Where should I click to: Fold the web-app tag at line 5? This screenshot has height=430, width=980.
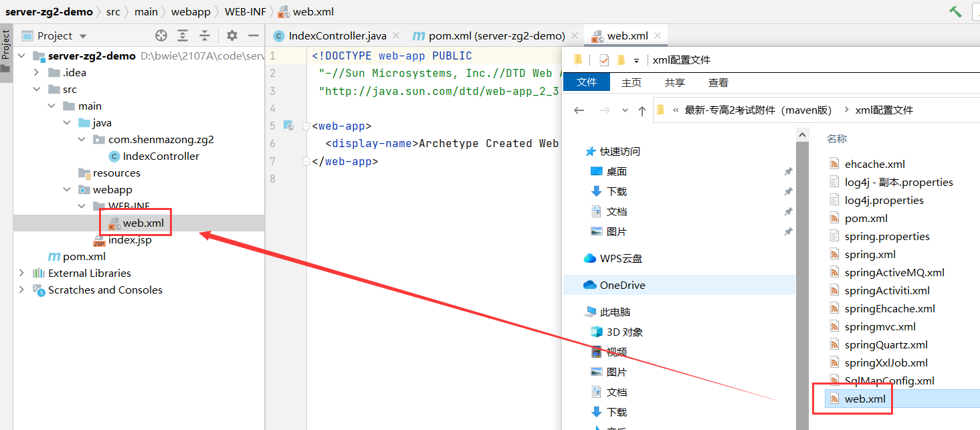pyautogui.click(x=306, y=126)
